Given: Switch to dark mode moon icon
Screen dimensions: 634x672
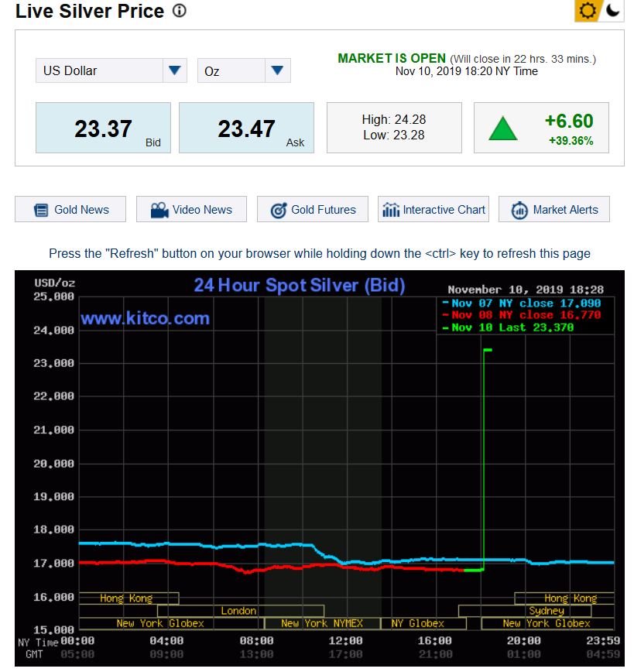Looking at the screenshot, I should [612, 11].
